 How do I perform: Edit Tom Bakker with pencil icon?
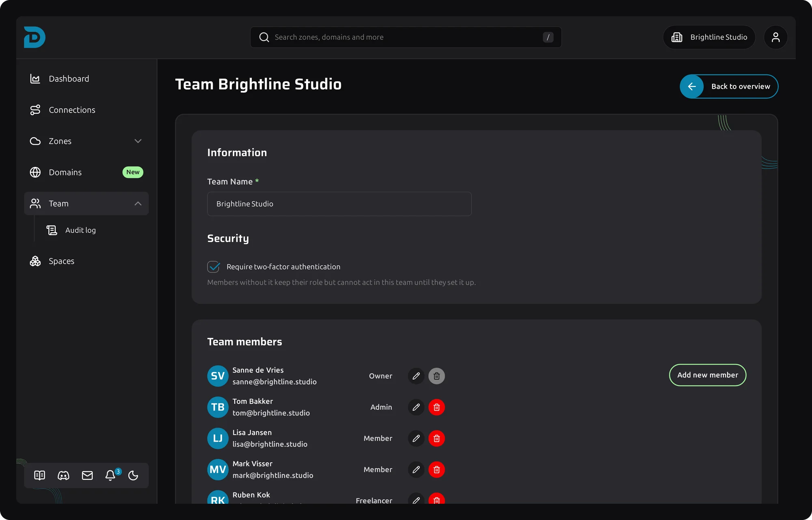point(416,407)
